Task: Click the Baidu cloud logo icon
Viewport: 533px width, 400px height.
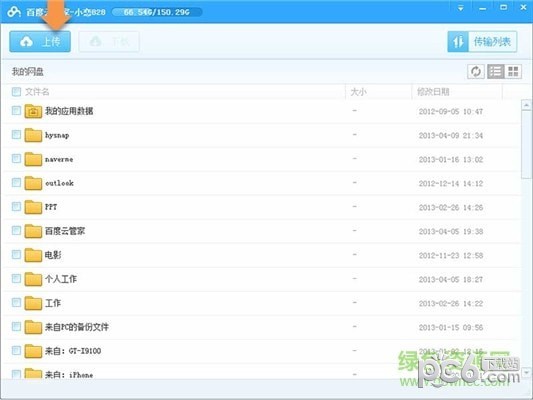Action: (x=14, y=12)
